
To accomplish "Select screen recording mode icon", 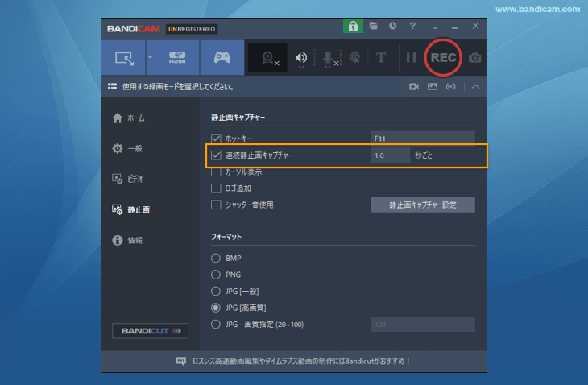I will (124, 58).
